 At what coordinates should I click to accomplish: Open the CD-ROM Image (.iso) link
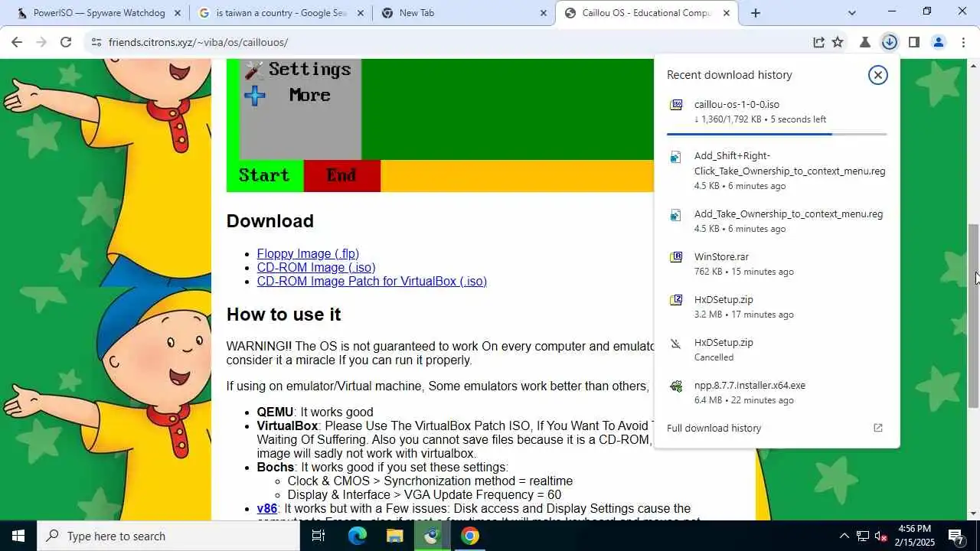(x=316, y=267)
